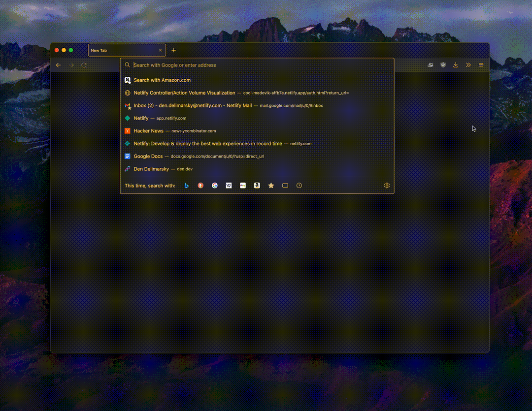Click the globe icon on Netlify Controller row
The height and width of the screenshot is (411, 532).
127,93
